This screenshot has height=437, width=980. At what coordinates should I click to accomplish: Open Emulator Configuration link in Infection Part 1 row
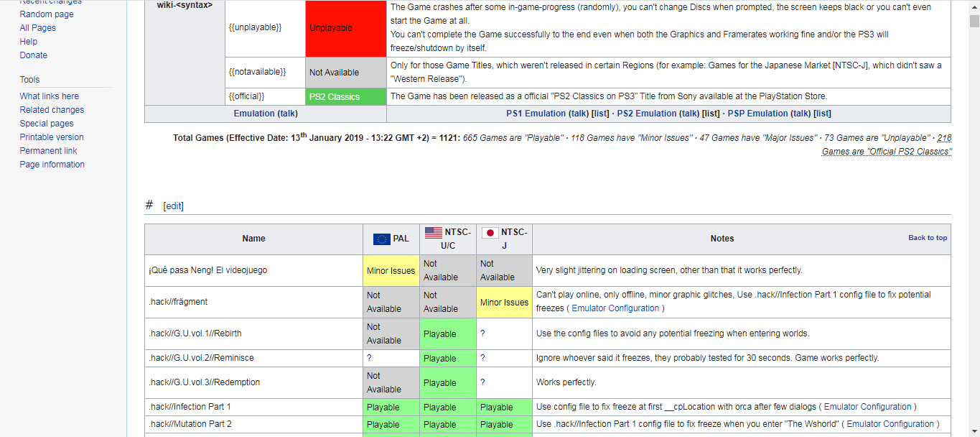coord(867,407)
